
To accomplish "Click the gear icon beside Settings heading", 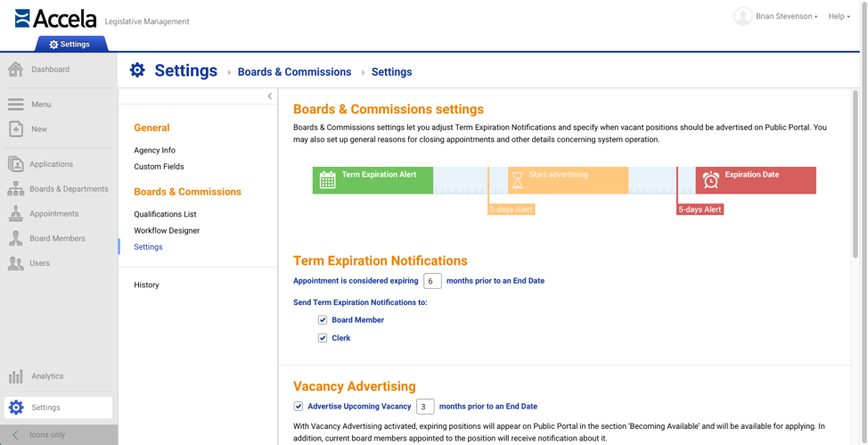I will pyautogui.click(x=136, y=70).
